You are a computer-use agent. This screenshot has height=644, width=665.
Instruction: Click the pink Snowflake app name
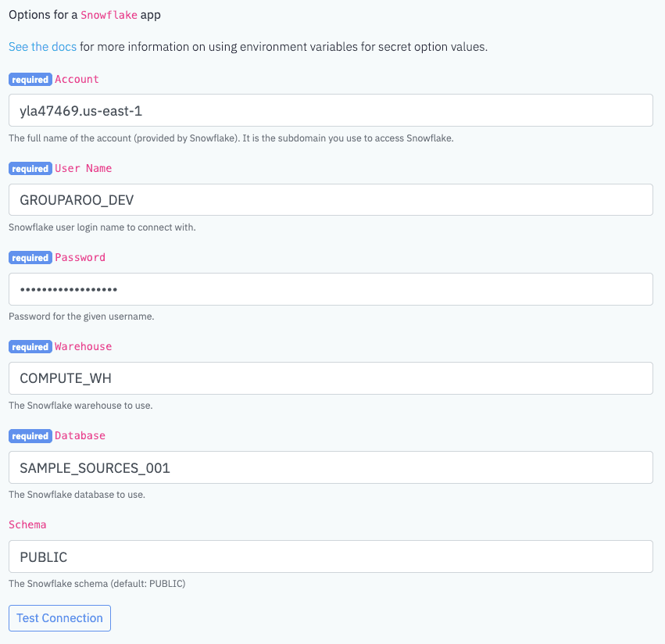109,15
